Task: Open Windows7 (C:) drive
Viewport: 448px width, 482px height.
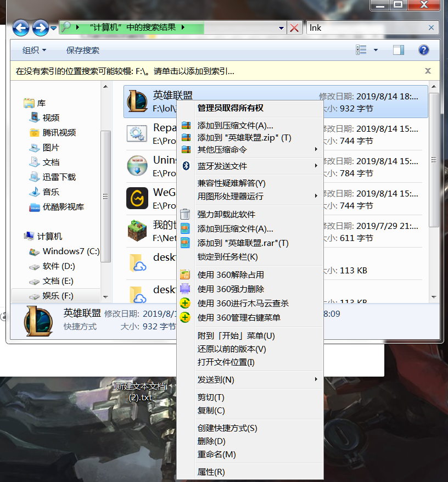Action: coord(64,251)
